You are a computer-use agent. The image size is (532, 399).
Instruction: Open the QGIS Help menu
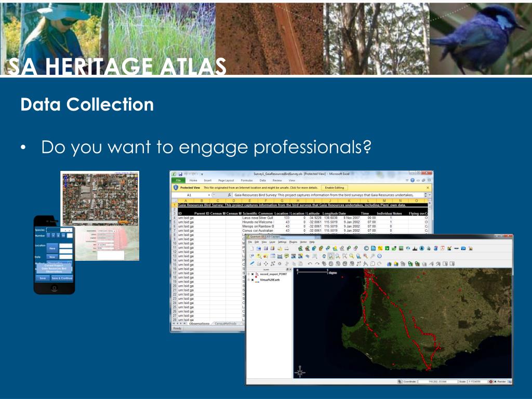coord(312,242)
